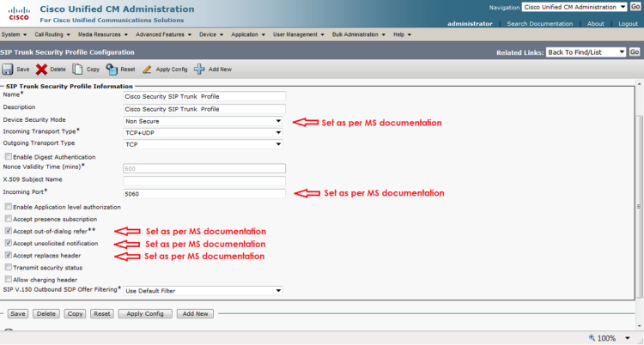Open the Advanced Features menu

pyautogui.click(x=163, y=34)
